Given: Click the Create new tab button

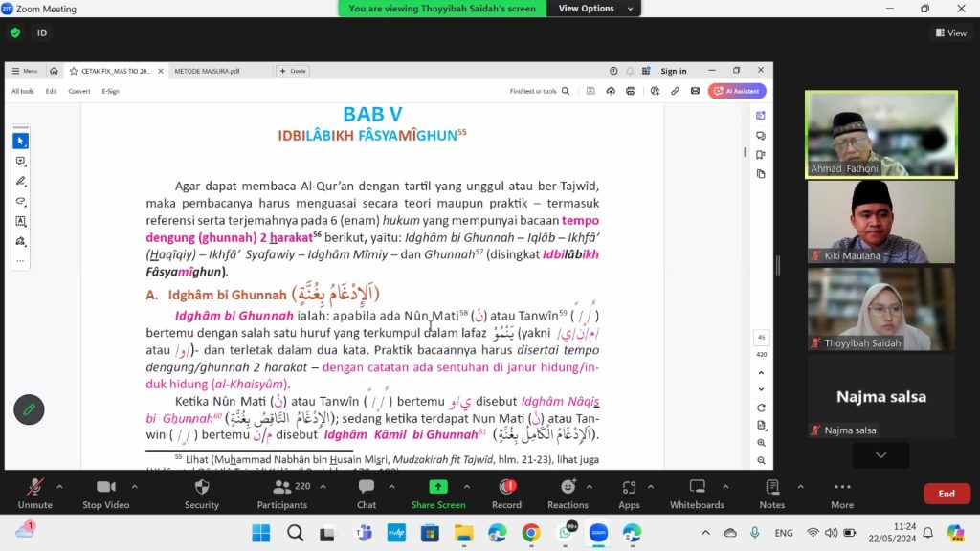Looking at the screenshot, I should coord(293,71).
